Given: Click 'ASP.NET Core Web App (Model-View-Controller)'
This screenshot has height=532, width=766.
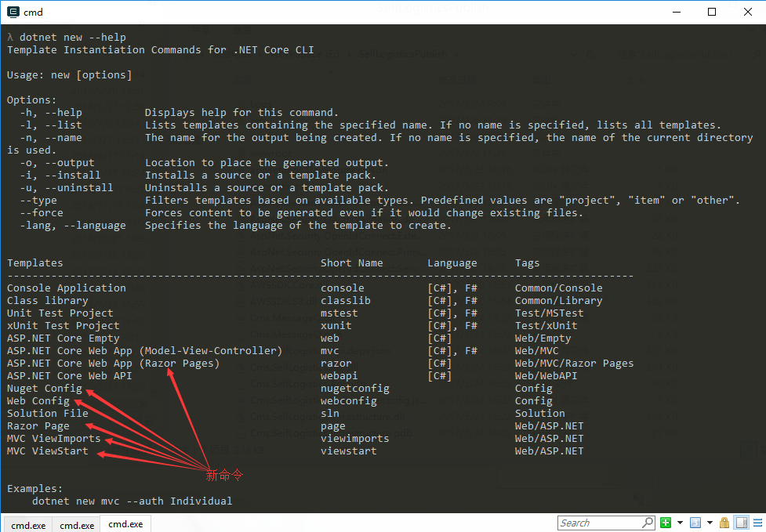Looking at the screenshot, I should click(x=144, y=351).
